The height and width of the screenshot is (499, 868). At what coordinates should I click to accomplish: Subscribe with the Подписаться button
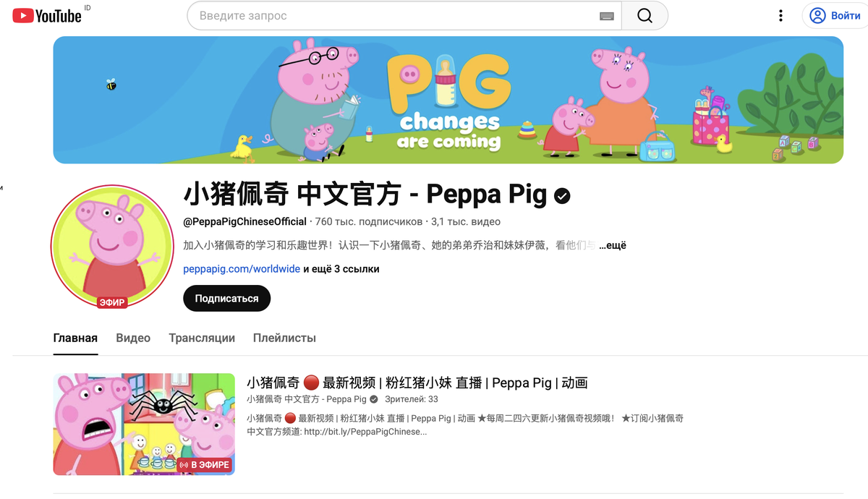226,299
